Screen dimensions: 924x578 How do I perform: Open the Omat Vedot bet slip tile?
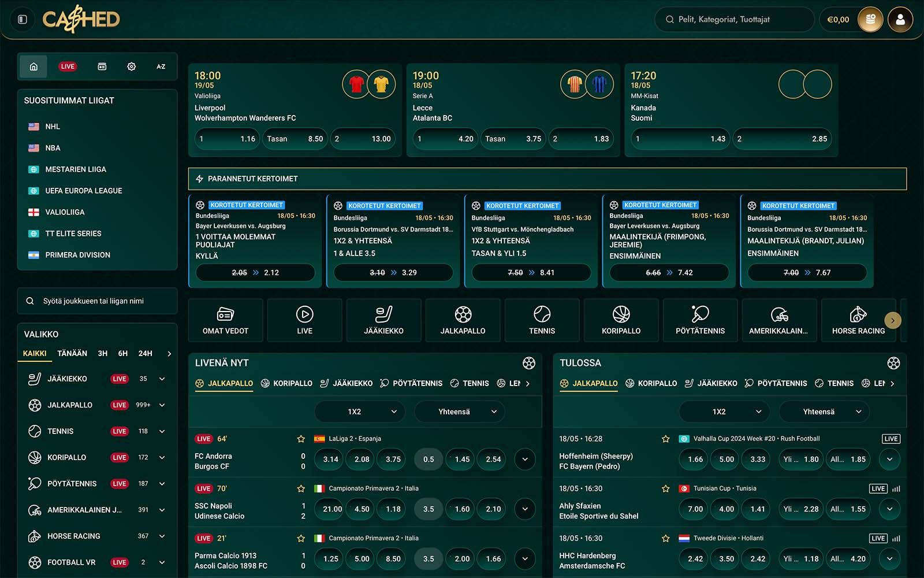point(225,320)
